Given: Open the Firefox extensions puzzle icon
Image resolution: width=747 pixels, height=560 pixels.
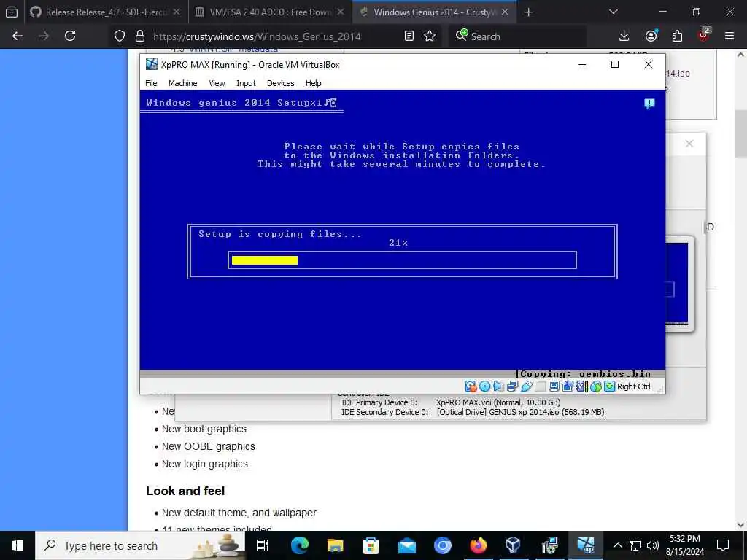Looking at the screenshot, I should (x=677, y=36).
